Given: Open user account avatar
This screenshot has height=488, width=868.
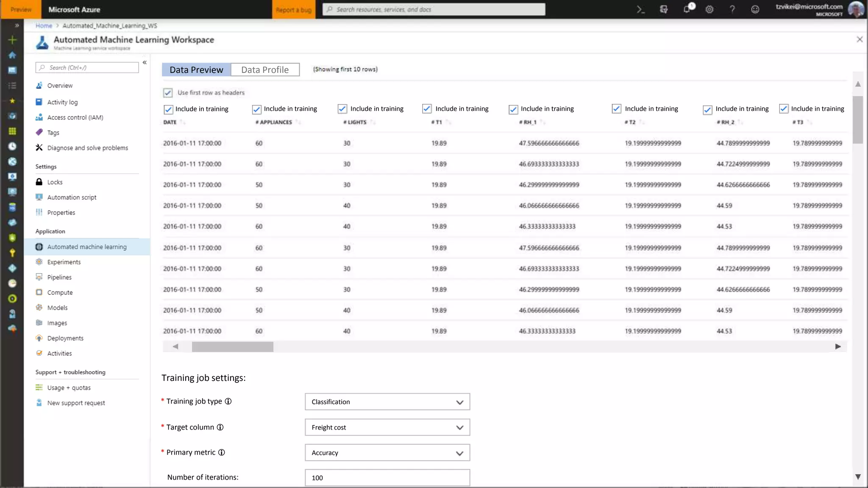Looking at the screenshot, I should (856, 9).
